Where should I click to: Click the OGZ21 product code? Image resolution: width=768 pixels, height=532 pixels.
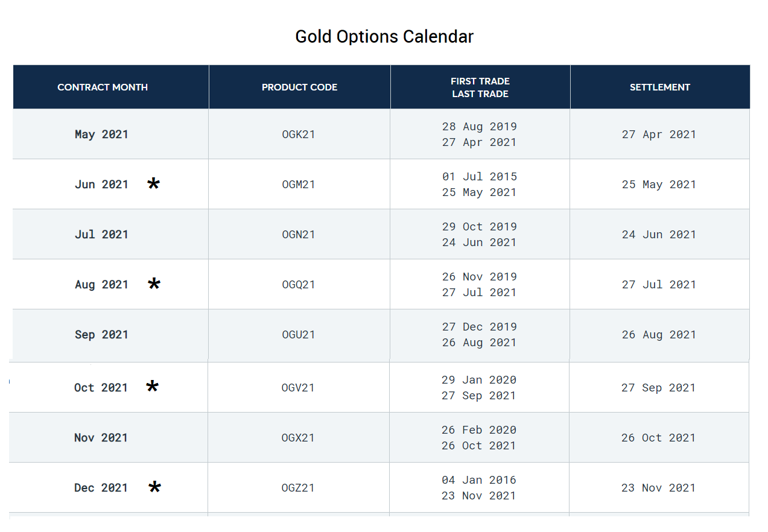298,488
